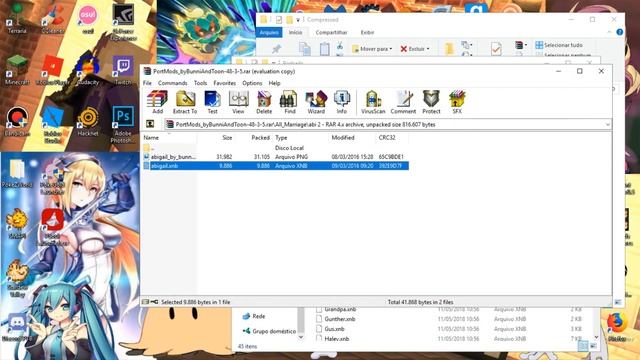Open the Discord desktop shortcut
The height and width of the screenshot is (360, 640).
17,327
